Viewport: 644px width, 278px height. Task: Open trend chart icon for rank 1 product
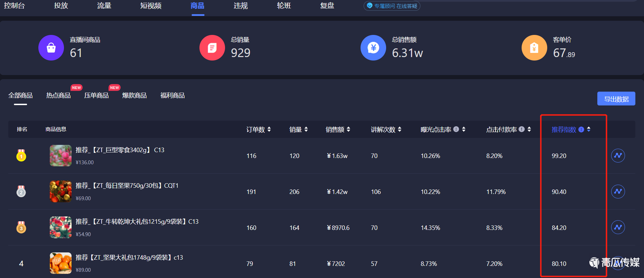[x=618, y=156]
